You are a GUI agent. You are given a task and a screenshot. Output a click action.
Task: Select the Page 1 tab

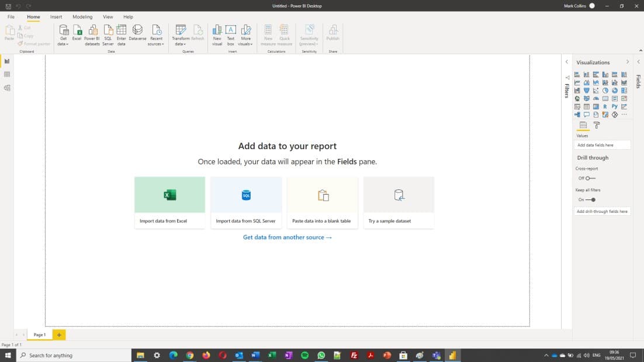click(40, 335)
